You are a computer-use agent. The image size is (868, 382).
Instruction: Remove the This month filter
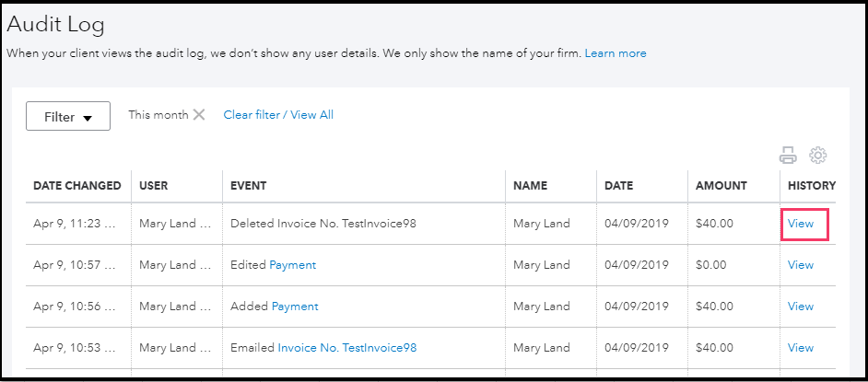[x=198, y=115]
